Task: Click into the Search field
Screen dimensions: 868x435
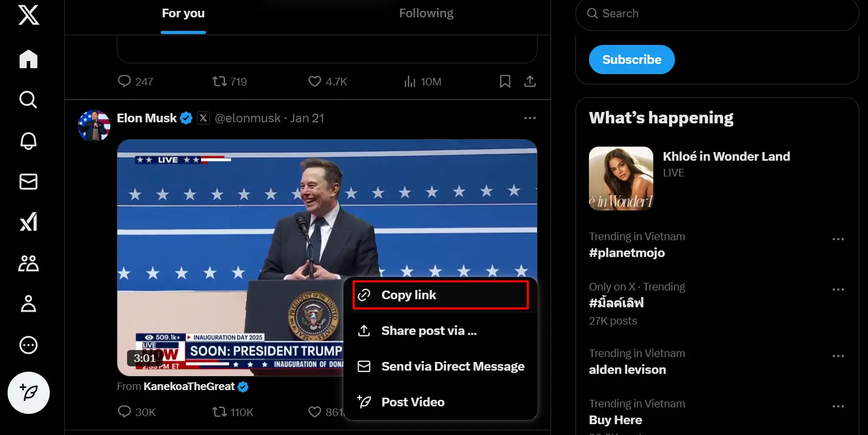Action: pyautogui.click(x=717, y=14)
